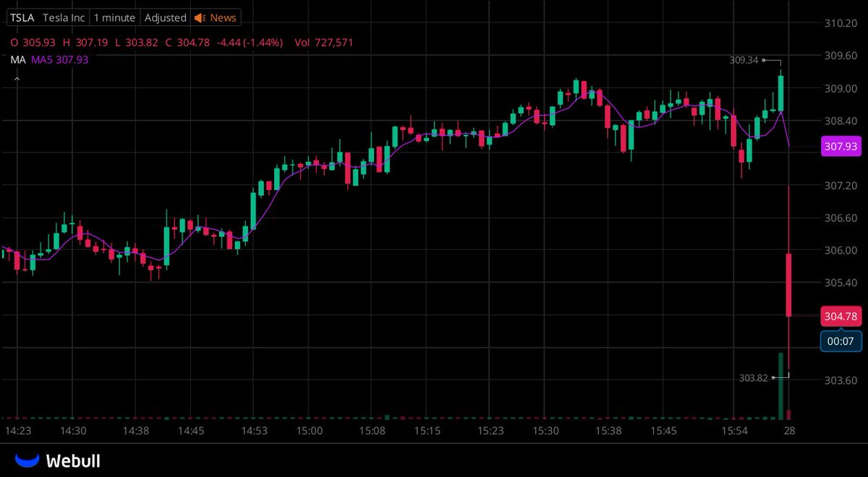Click the 14:23 time axis label
The height and width of the screenshot is (477, 868).
pyautogui.click(x=18, y=430)
